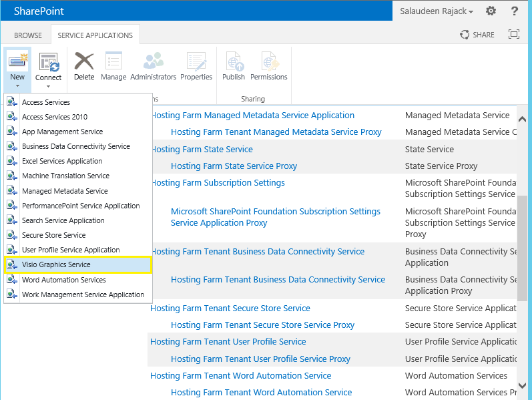This screenshot has width=532, height=400.
Task: Click the Delete ribbon icon
Action: (84, 61)
